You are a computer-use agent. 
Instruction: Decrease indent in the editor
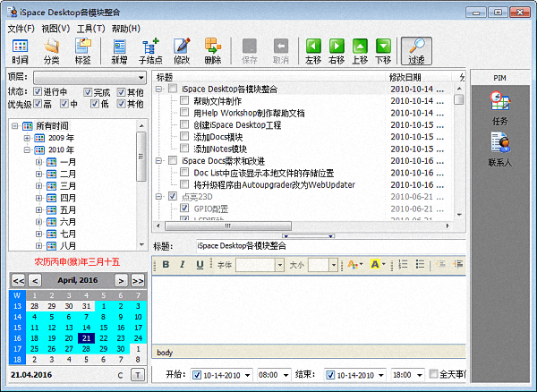coord(440,264)
